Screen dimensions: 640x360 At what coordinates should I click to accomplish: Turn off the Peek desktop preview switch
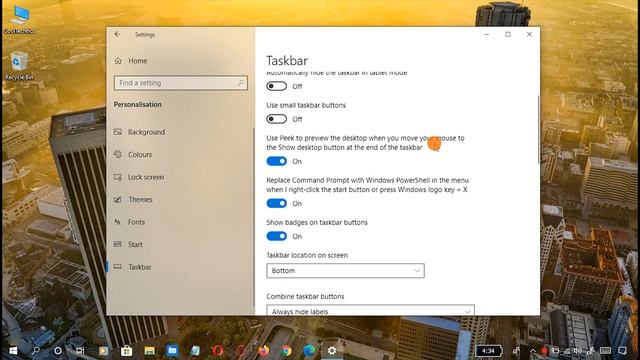pos(276,161)
